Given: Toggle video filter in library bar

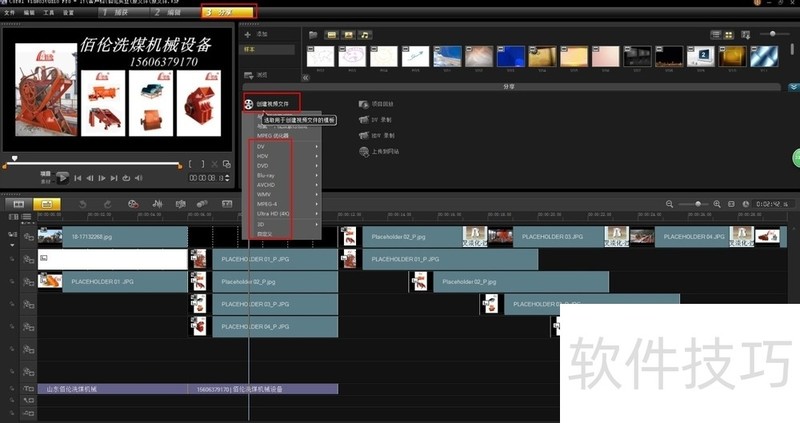Looking at the screenshot, I should 331,35.
